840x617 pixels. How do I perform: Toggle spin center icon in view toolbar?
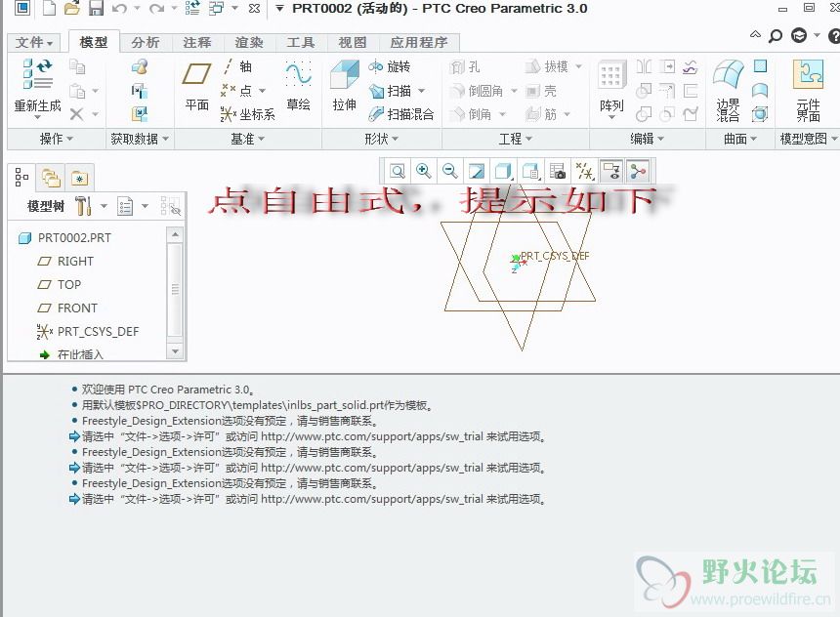638,172
